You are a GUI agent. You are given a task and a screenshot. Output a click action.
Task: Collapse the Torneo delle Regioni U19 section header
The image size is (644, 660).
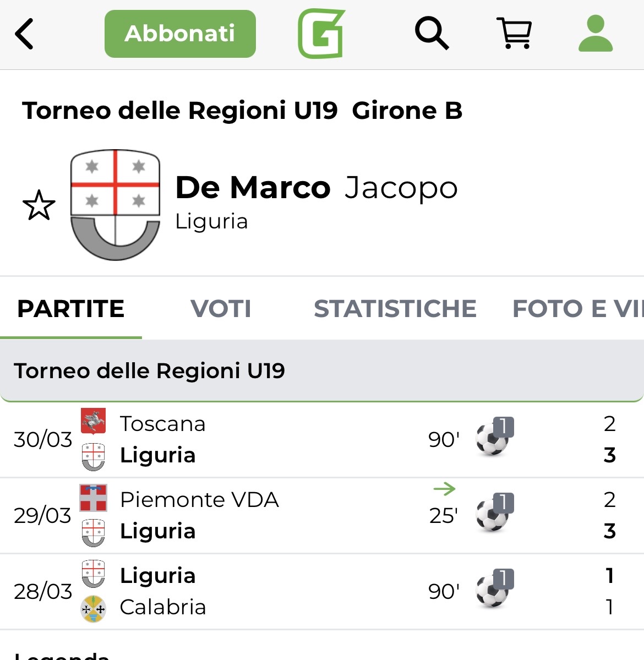pos(321,371)
